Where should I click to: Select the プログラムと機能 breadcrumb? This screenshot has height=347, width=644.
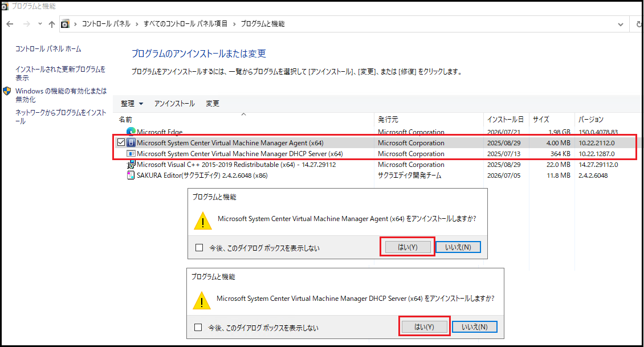[x=263, y=24]
